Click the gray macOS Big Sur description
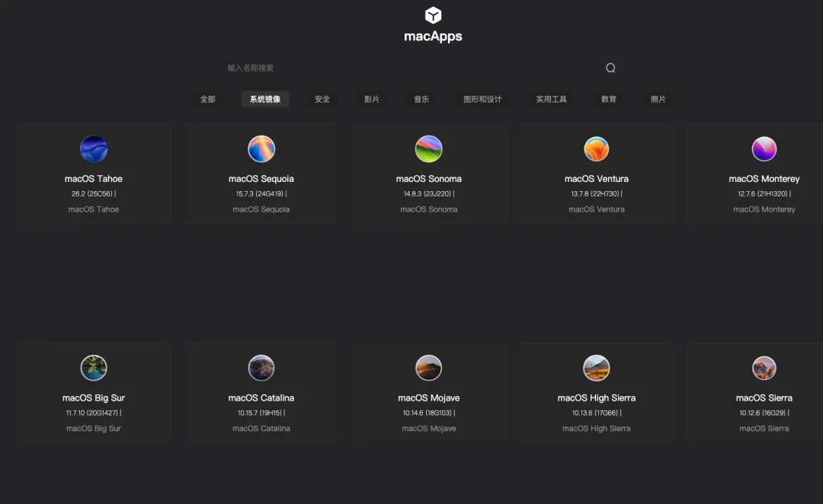Viewport: 823px width, 504px height. coord(94,429)
